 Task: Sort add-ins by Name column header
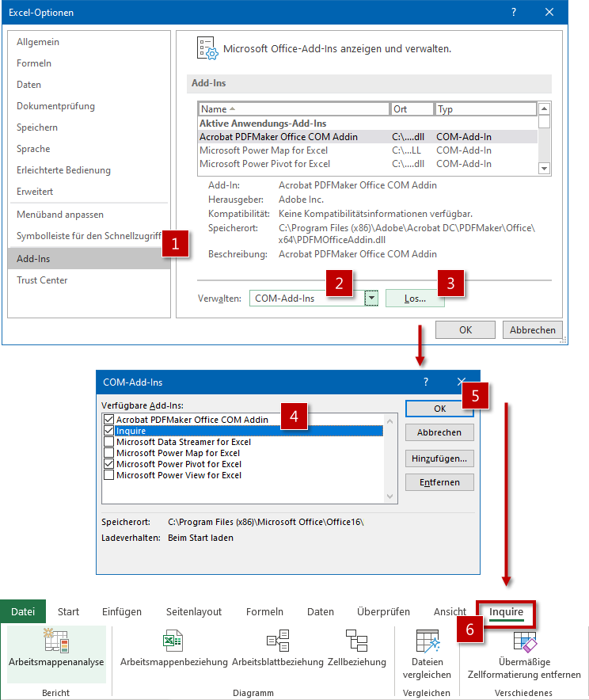pos(294,109)
